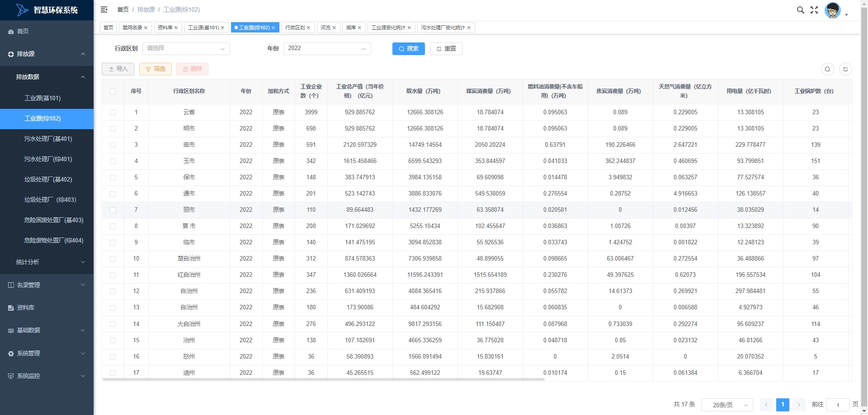Image resolution: width=868 pixels, height=415 pixels.
Task: Click the 重置 button
Action: [446, 48]
